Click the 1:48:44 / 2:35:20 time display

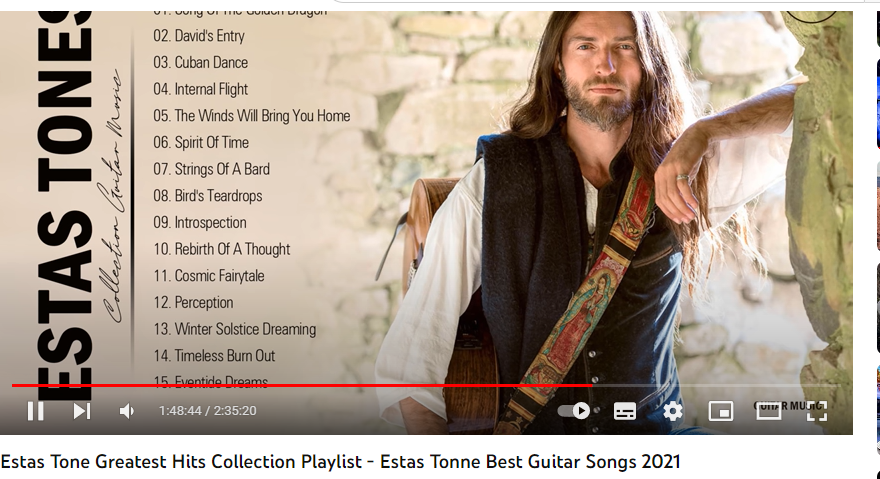coord(208,411)
